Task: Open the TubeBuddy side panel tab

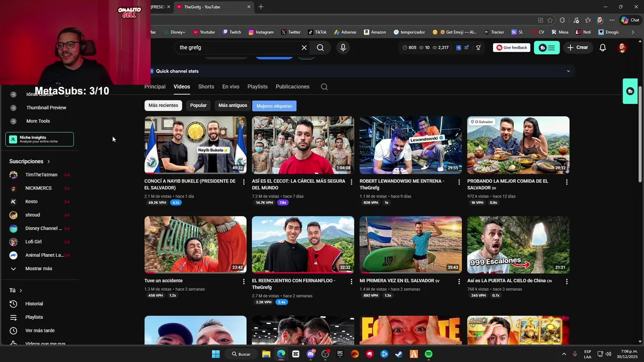Action: [630, 91]
